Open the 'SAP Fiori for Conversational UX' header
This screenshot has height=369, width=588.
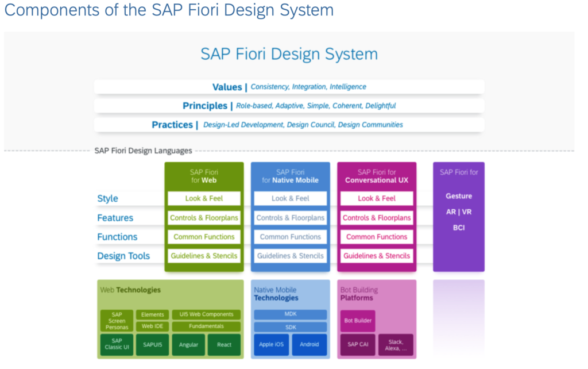[377, 176]
